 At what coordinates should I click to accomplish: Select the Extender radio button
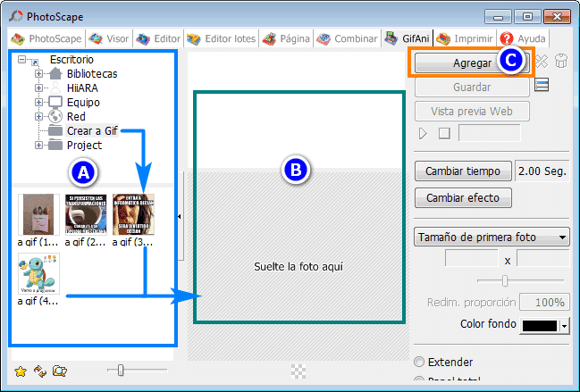point(419,362)
